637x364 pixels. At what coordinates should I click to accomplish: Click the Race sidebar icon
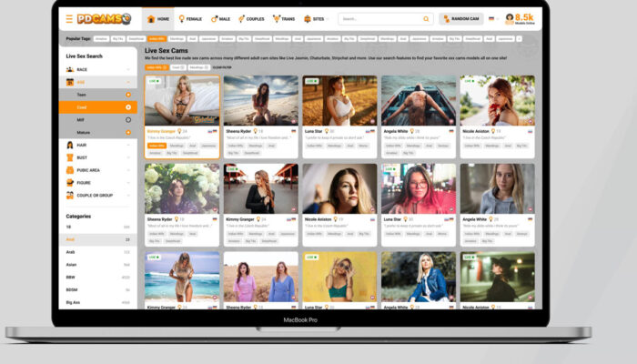pos(70,69)
